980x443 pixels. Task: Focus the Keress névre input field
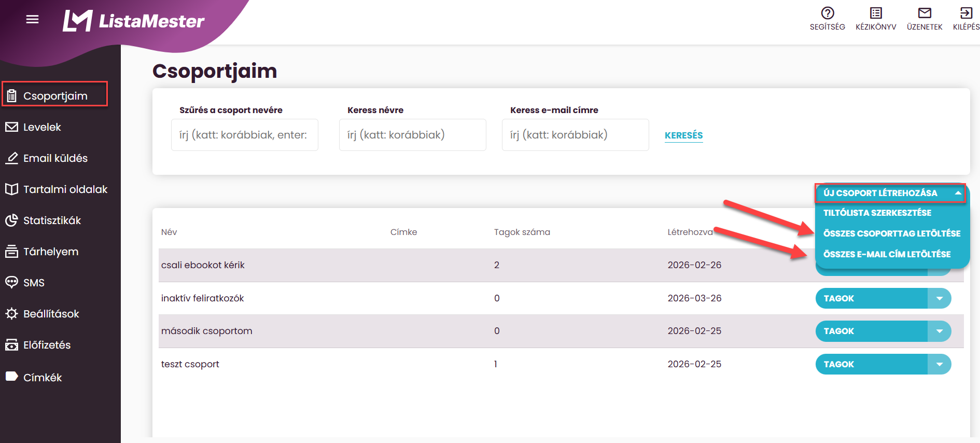pyautogui.click(x=413, y=135)
